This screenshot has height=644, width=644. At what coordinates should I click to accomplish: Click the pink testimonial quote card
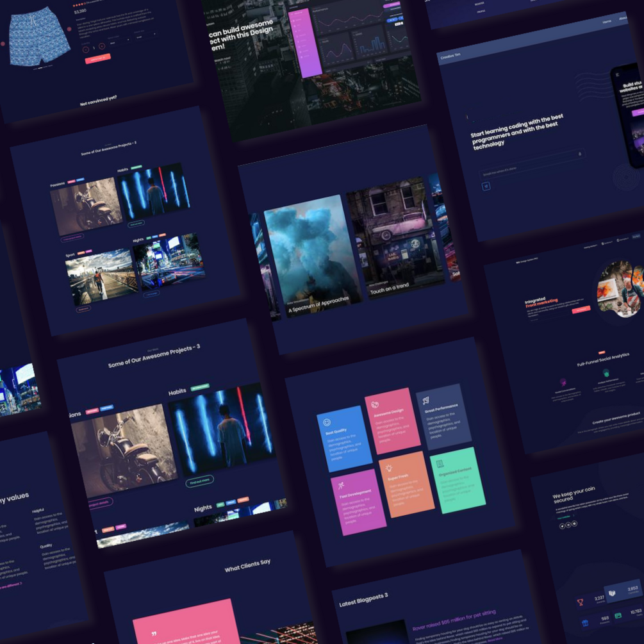tap(187, 622)
